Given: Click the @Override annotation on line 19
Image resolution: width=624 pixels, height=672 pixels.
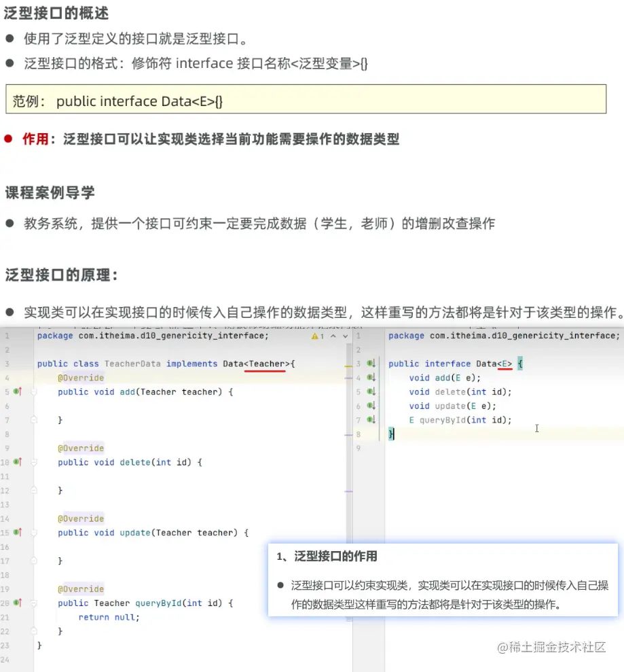Looking at the screenshot, I should click(x=81, y=589).
